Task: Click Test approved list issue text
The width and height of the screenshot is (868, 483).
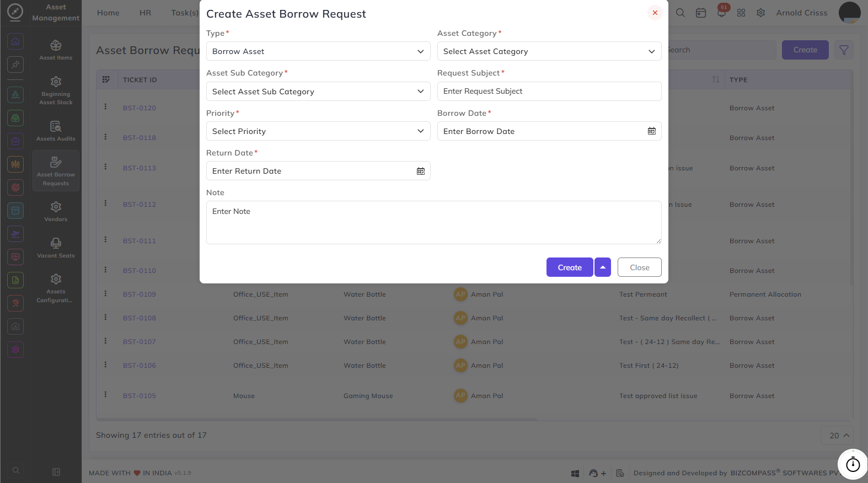Action: 658,396
